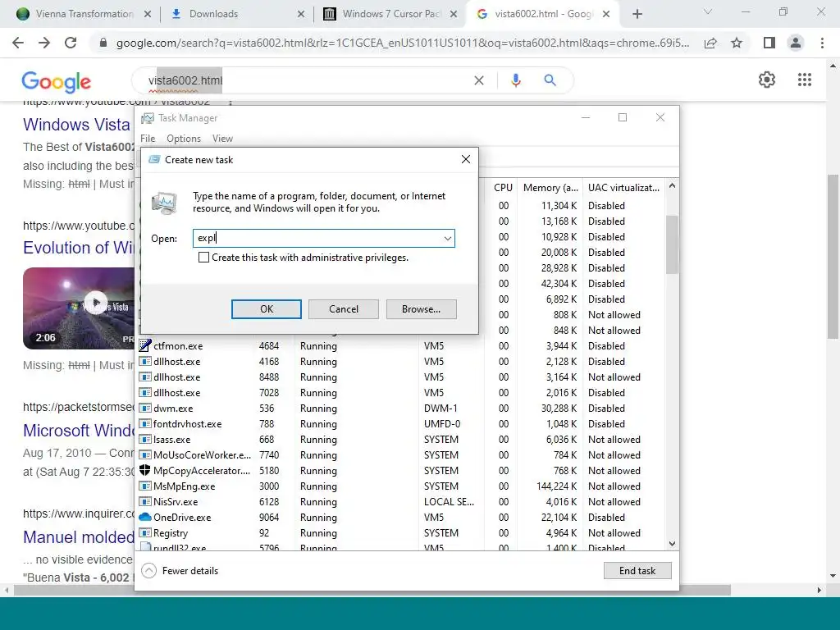Open Google settings gear
840x630 pixels.
click(x=767, y=80)
